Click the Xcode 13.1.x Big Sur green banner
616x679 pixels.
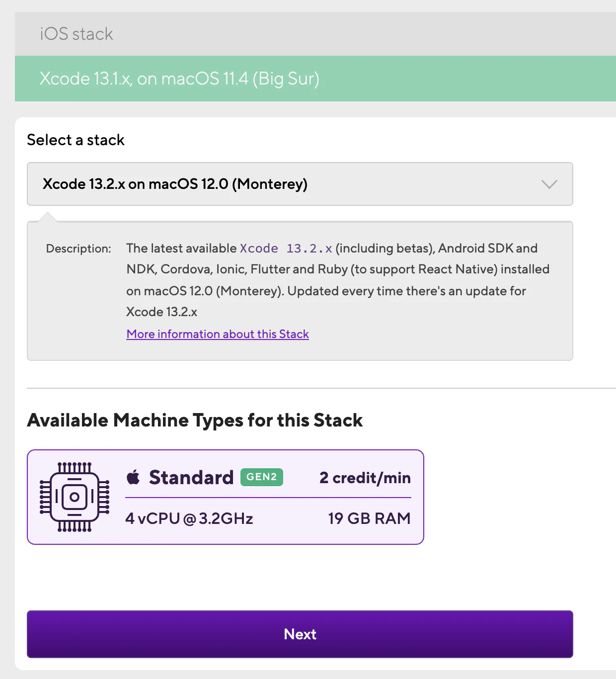pyautogui.click(x=315, y=79)
